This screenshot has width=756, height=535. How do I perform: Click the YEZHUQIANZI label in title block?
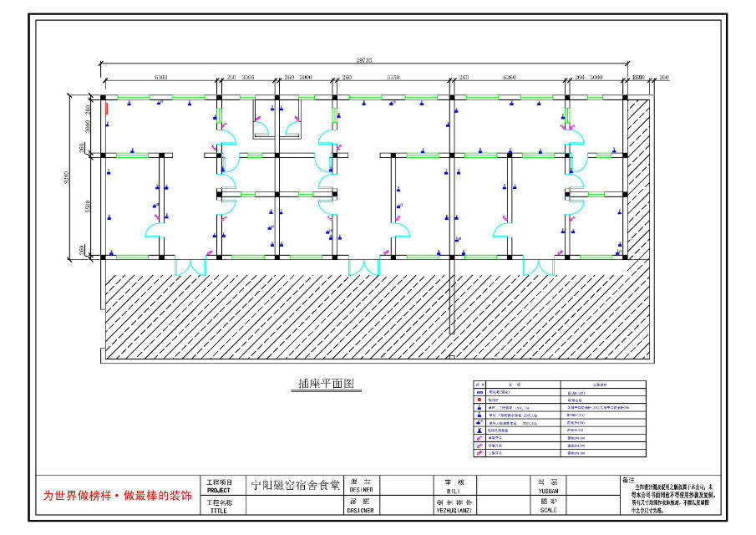coord(454,509)
